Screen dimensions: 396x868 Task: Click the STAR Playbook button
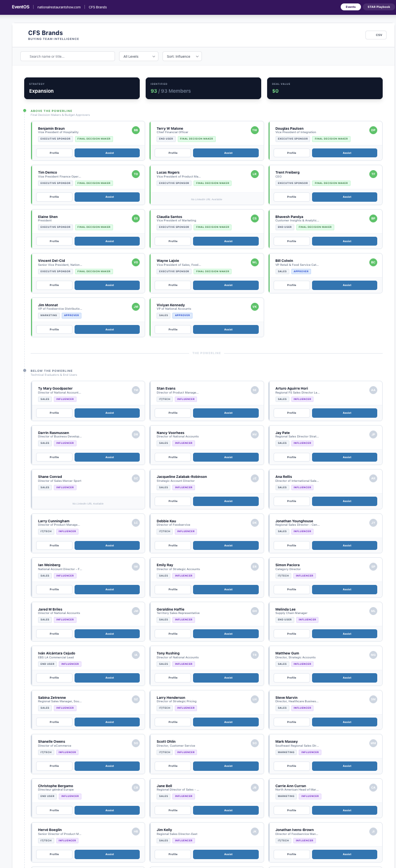coord(378,7)
